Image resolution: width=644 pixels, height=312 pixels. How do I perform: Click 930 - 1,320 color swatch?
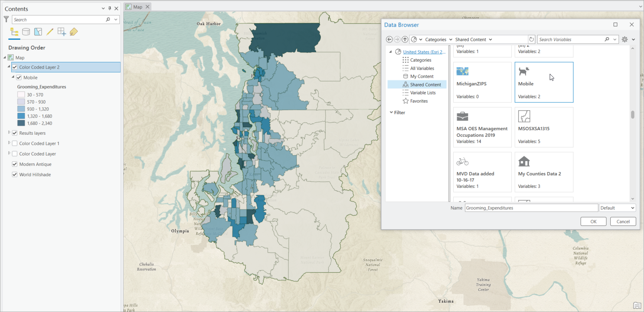(x=21, y=109)
